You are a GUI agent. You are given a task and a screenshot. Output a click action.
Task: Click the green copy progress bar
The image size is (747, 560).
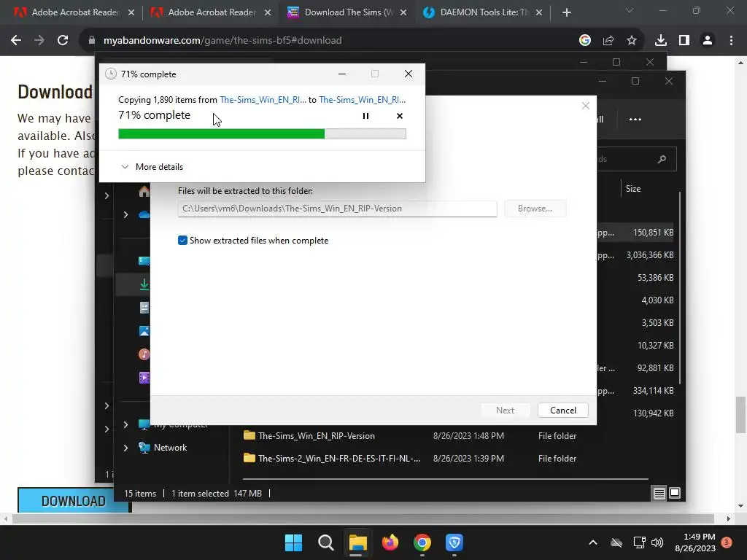click(262, 134)
